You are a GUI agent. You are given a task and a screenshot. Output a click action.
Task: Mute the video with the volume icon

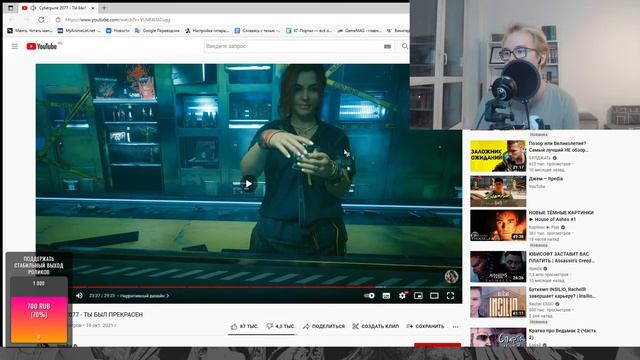[79, 296]
